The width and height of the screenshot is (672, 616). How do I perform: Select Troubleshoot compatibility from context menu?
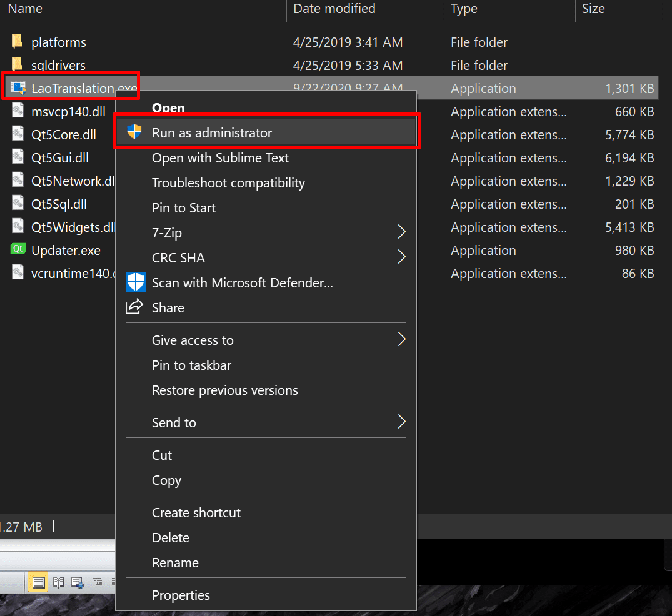(x=228, y=183)
